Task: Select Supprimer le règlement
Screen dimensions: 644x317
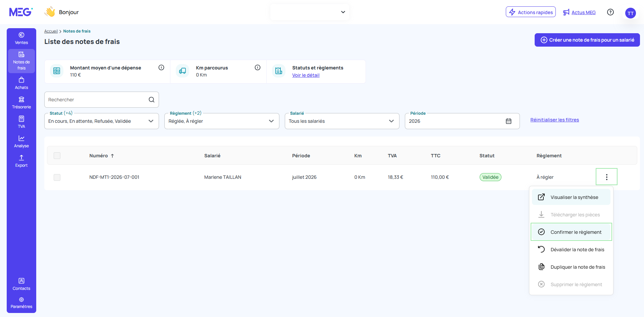Action: point(571,284)
